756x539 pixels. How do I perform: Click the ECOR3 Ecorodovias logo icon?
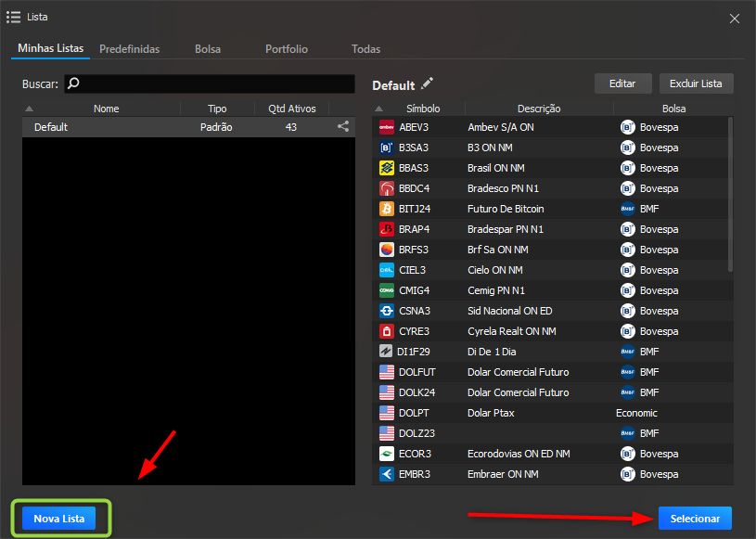coord(387,454)
